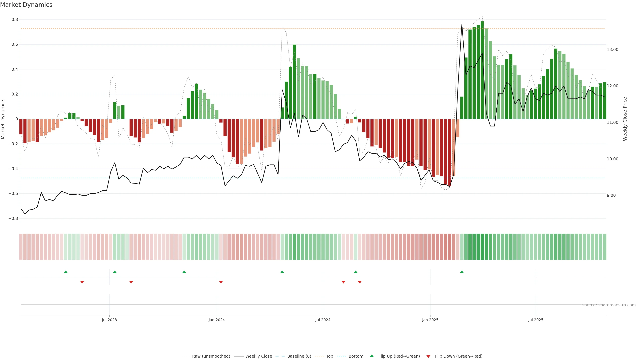The image size is (644, 362).
Task: Click the Flip Down legend triangle icon
Action: pyautogui.click(x=428, y=356)
